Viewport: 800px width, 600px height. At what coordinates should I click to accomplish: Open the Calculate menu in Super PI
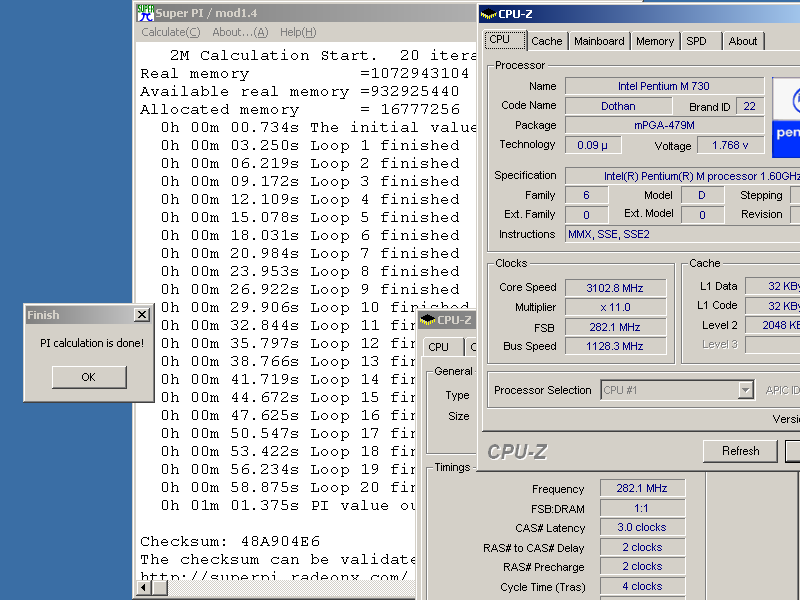(170, 32)
